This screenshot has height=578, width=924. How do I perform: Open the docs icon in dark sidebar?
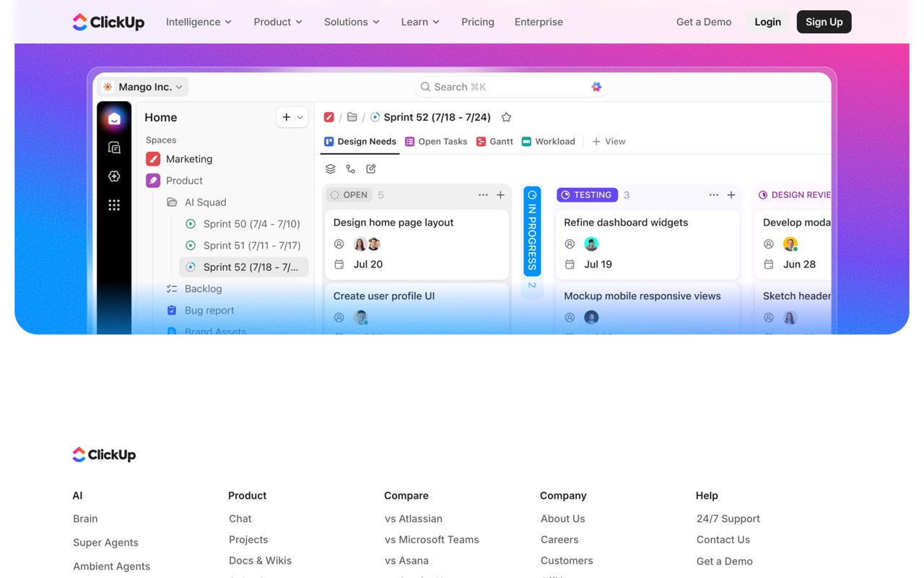pos(114,147)
